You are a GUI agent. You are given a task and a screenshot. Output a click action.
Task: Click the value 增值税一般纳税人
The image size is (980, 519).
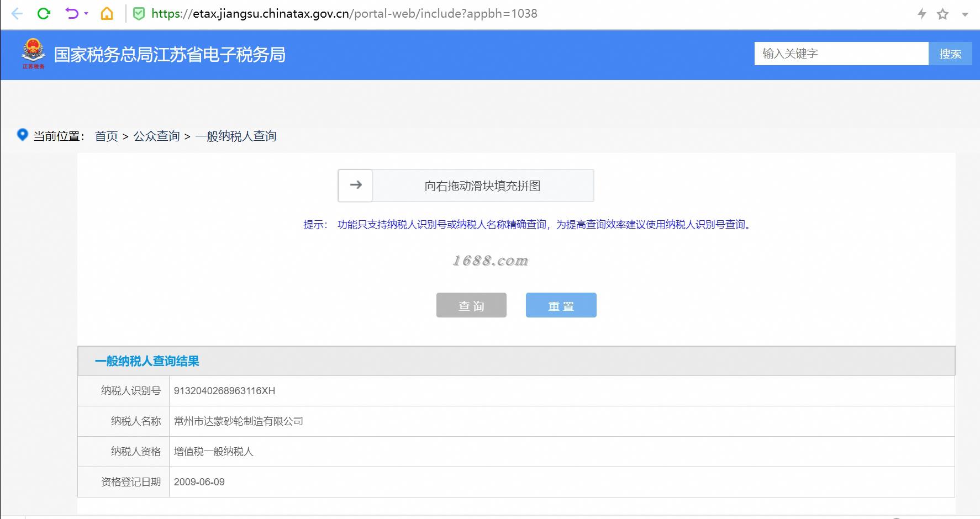click(x=214, y=452)
